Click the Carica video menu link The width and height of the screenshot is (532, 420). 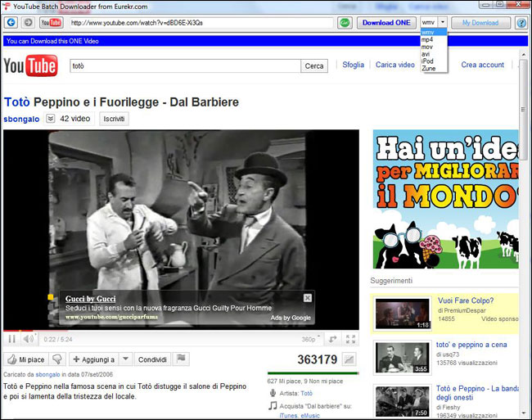(394, 65)
